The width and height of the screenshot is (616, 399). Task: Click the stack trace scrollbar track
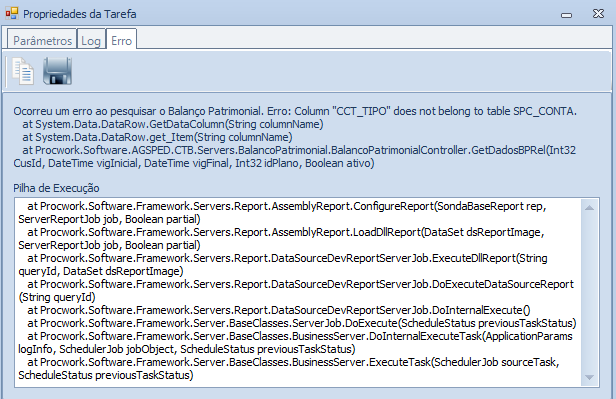[589, 293]
